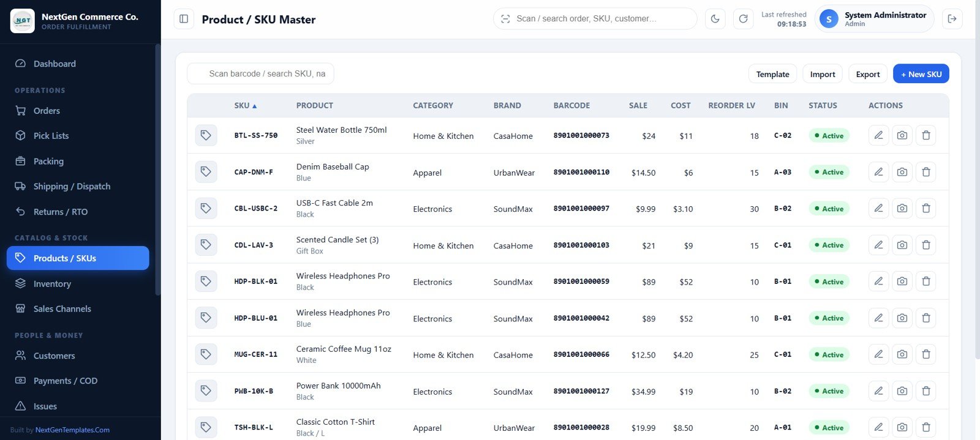Click the bin value A-03

(783, 172)
